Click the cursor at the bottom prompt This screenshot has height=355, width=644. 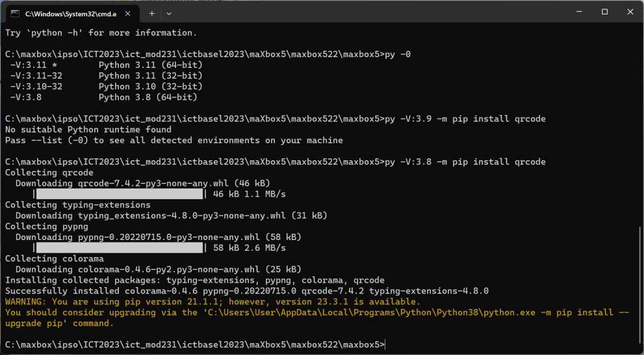click(385, 345)
